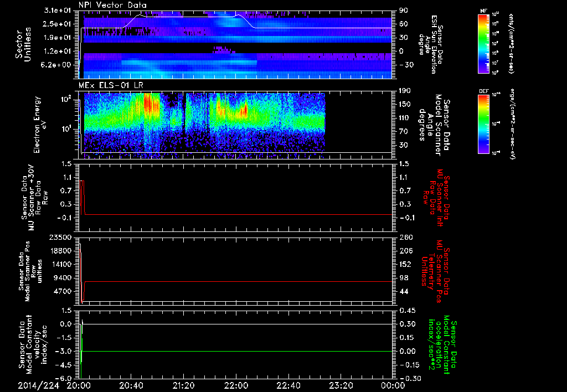Select the 'NPI Vector Data' panel title

coord(112,5)
